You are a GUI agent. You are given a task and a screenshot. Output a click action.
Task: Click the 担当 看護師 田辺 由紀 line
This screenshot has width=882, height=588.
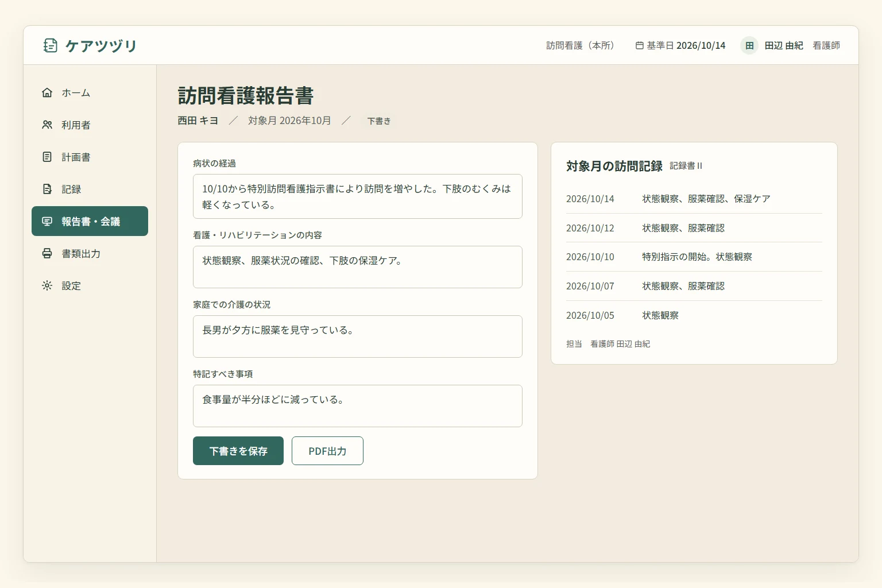[x=608, y=344]
